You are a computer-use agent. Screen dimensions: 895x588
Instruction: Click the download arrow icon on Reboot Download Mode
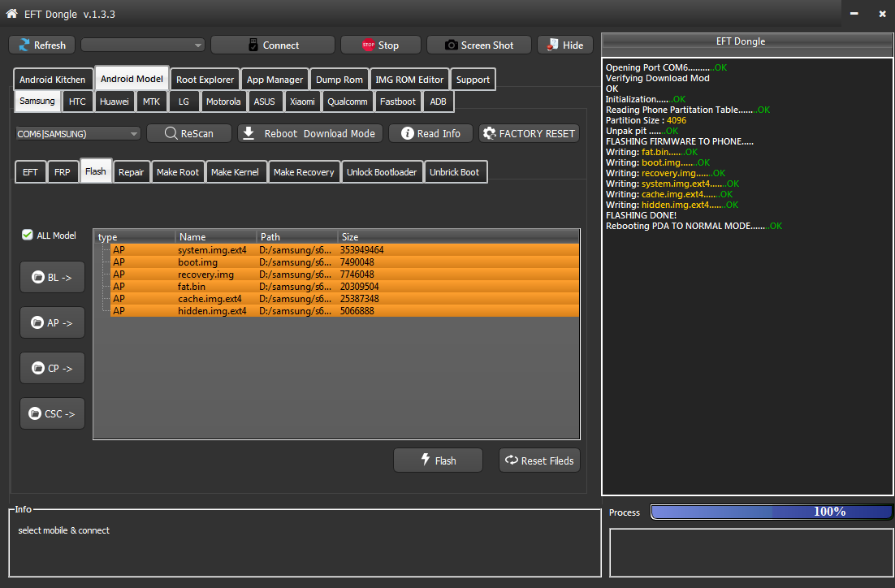pos(249,133)
